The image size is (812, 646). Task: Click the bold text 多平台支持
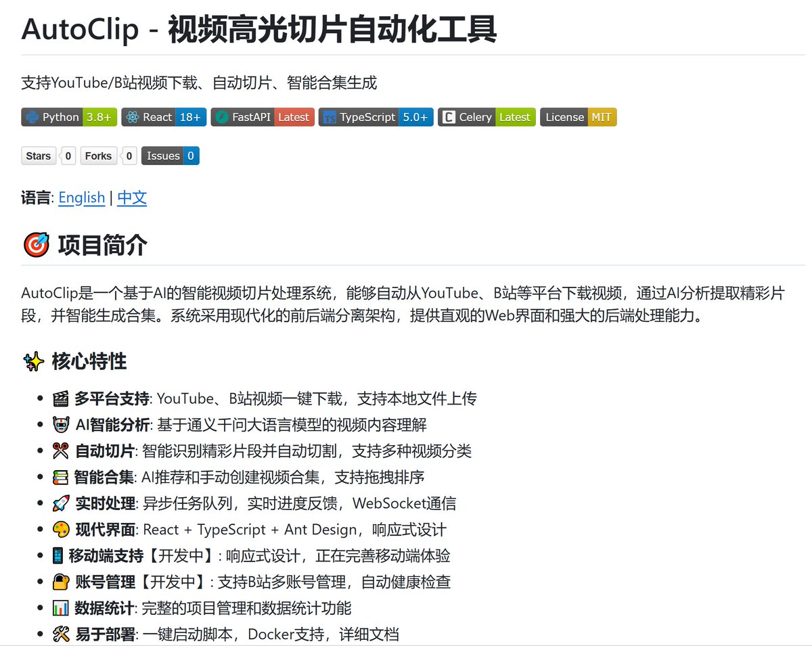pyautogui.click(x=112, y=398)
